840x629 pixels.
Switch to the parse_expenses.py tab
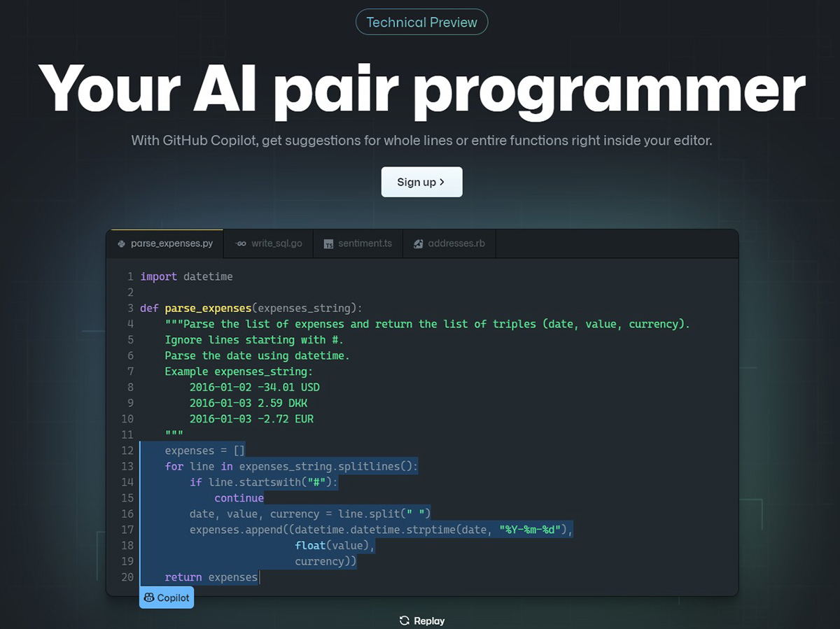165,243
